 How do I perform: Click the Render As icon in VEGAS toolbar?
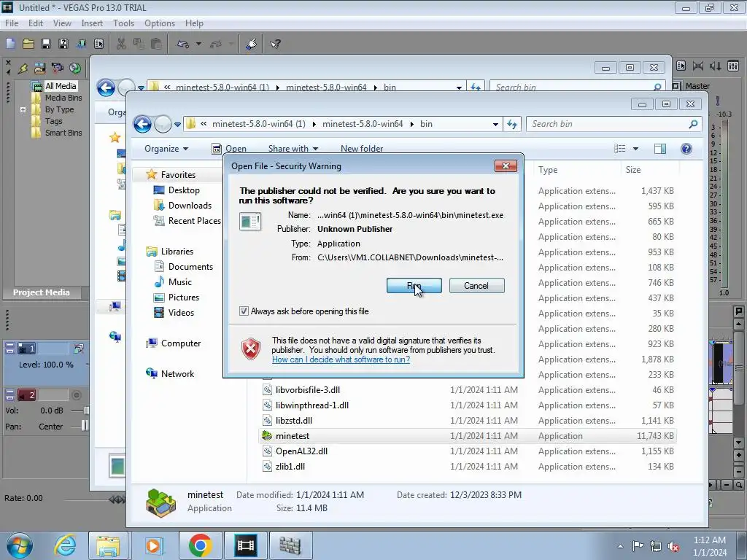point(82,44)
